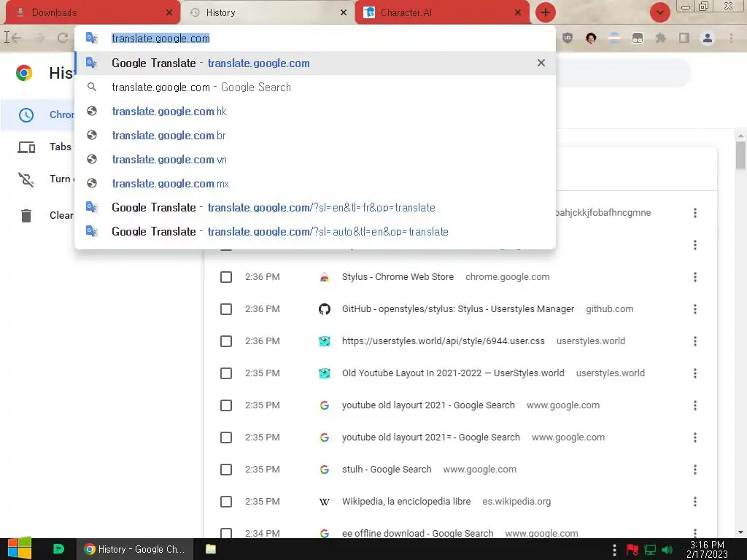Screen dimensions: 747x560
Task: Toggle the browser side panel icon
Action: (x=684, y=38)
